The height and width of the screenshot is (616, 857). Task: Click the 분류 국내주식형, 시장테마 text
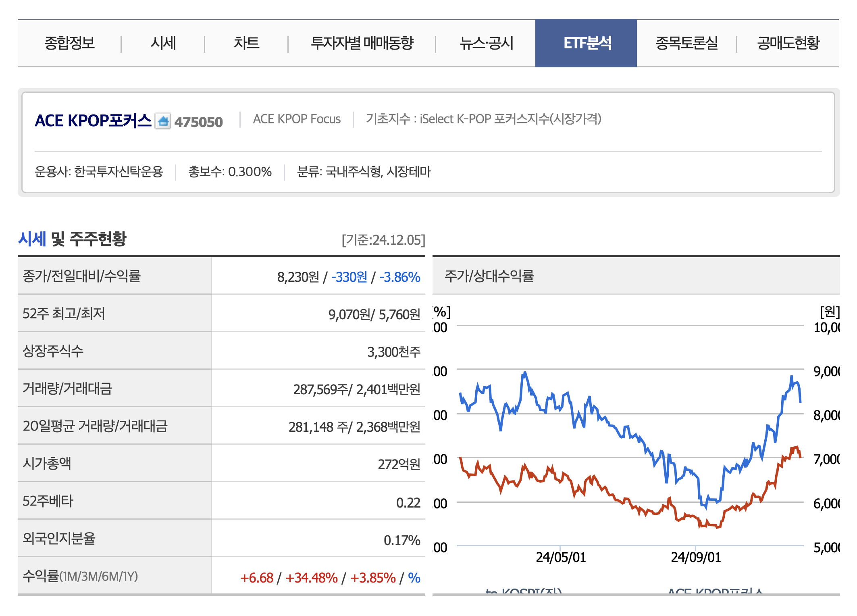click(x=364, y=172)
